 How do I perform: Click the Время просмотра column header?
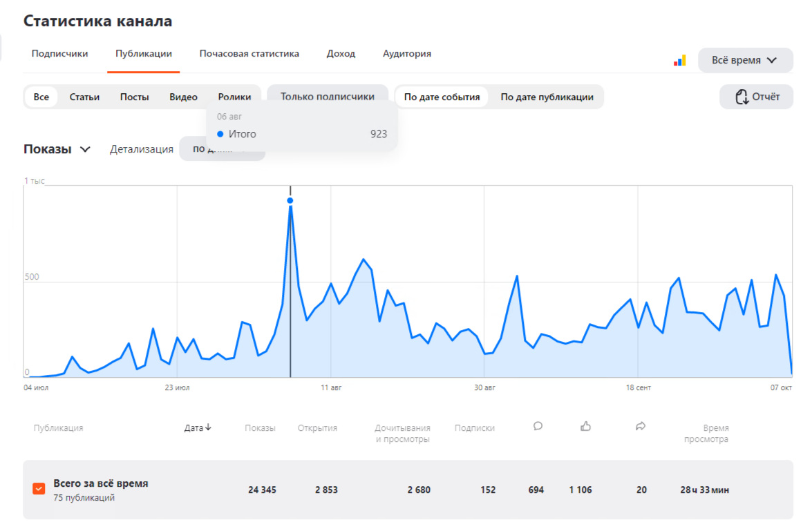pos(706,434)
